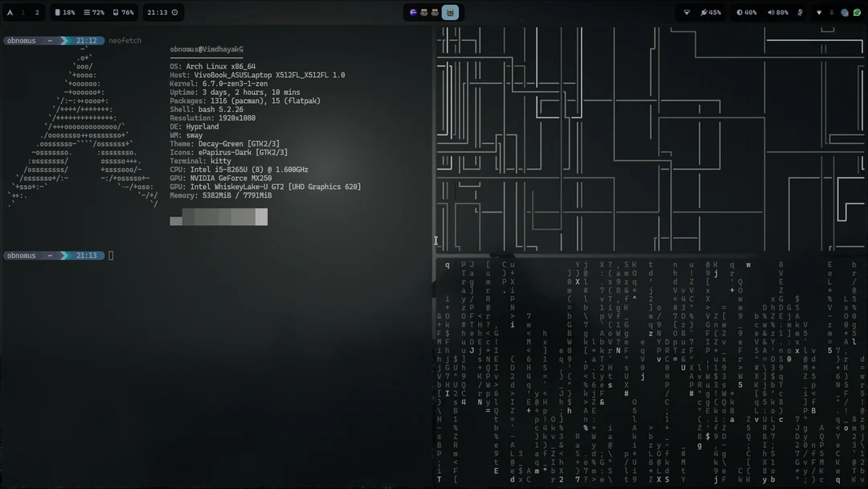Toggle Wi-Fi from the status bar
This screenshot has height=489, width=868.
tap(686, 12)
